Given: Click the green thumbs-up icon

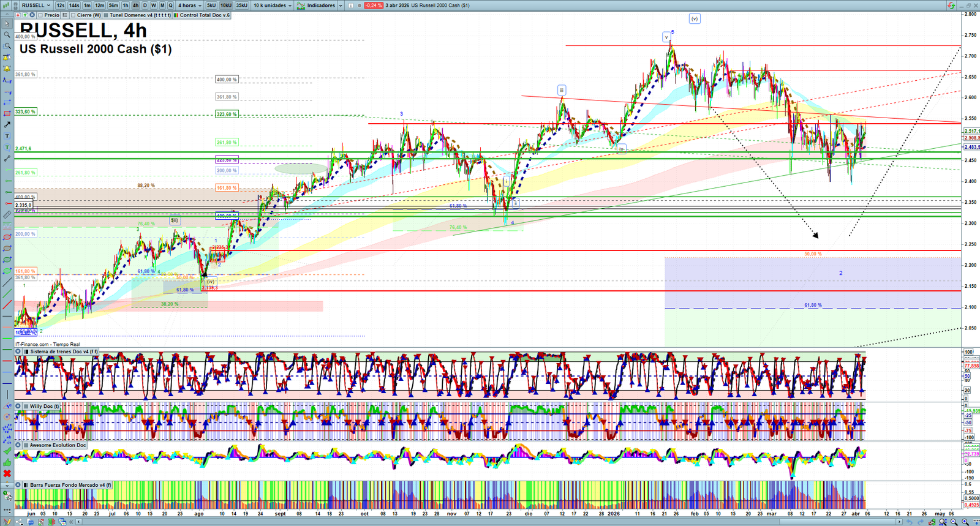Looking at the screenshot, I should pyautogui.click(x=7, y=462).
